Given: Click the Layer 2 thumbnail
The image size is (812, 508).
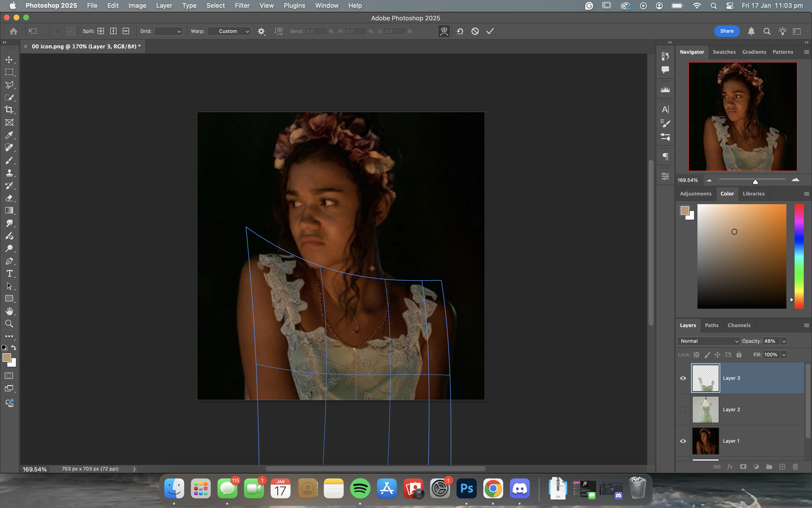Looking at the screenshot, I should tap(705, 409).
